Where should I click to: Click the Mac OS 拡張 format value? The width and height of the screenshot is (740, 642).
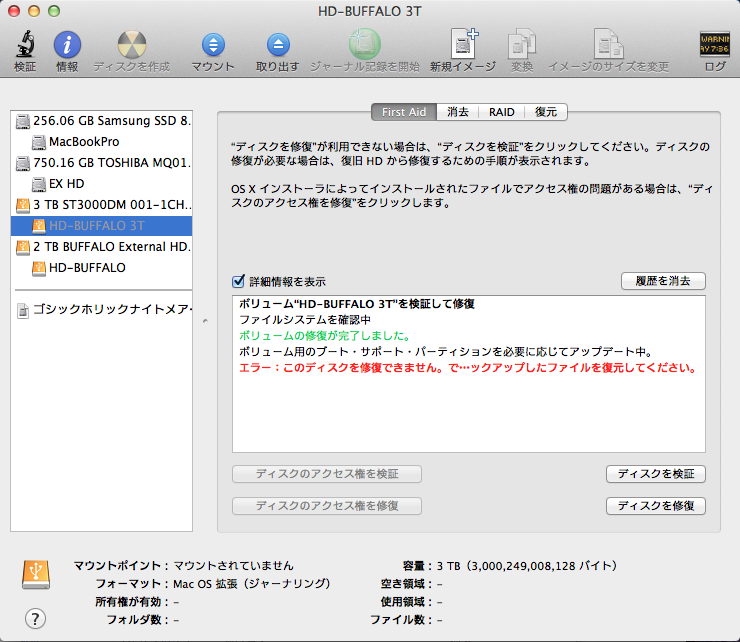coord(252,583)
